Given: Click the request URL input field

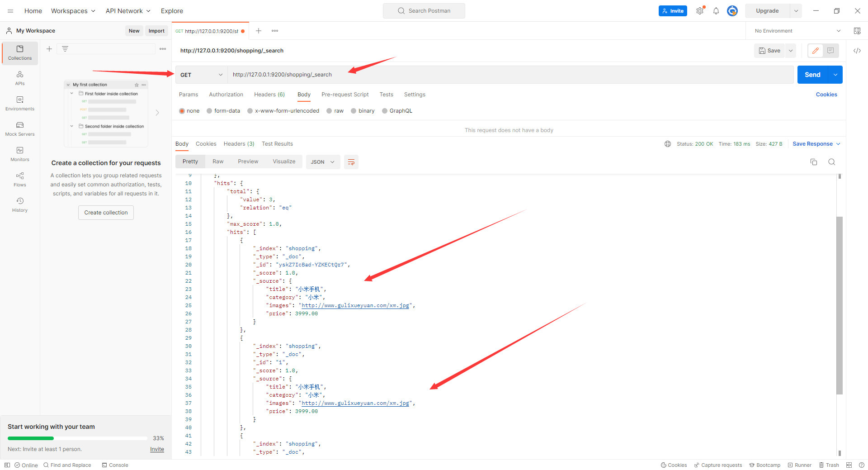Looking at the screenshot, I should [x=510, y=75].
